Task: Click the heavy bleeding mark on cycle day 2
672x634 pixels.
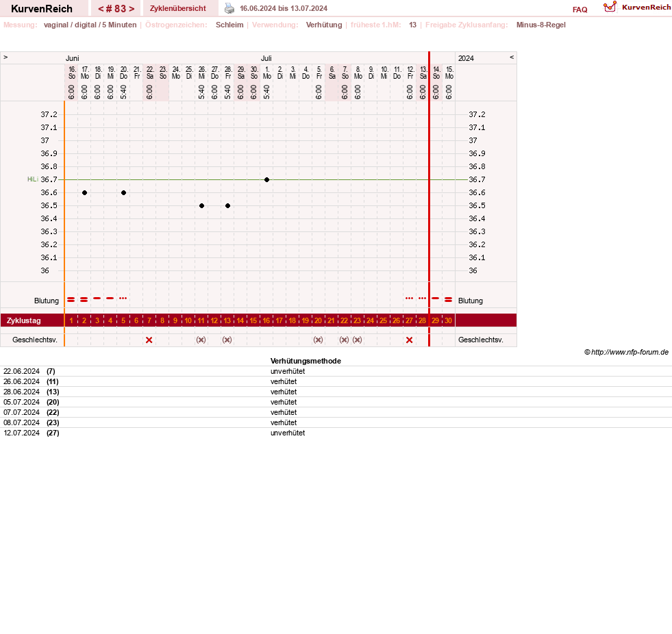Action: tap(84, 299)
